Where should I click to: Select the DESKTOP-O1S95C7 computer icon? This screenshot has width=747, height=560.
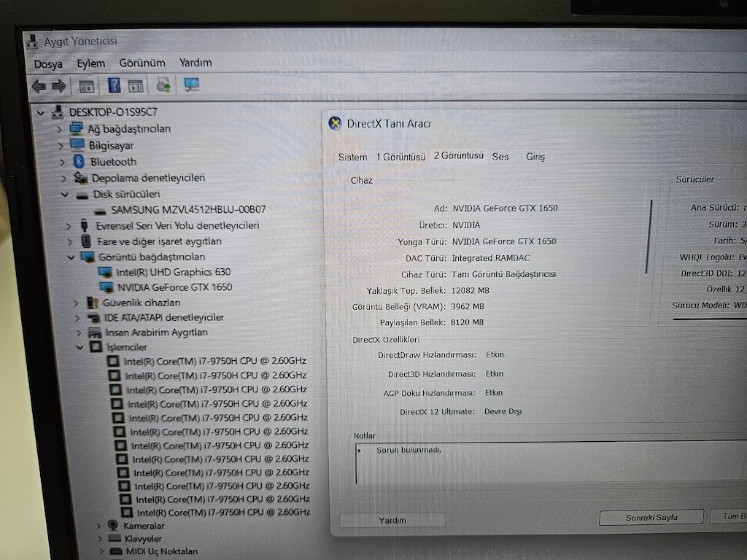click(58, 112)
